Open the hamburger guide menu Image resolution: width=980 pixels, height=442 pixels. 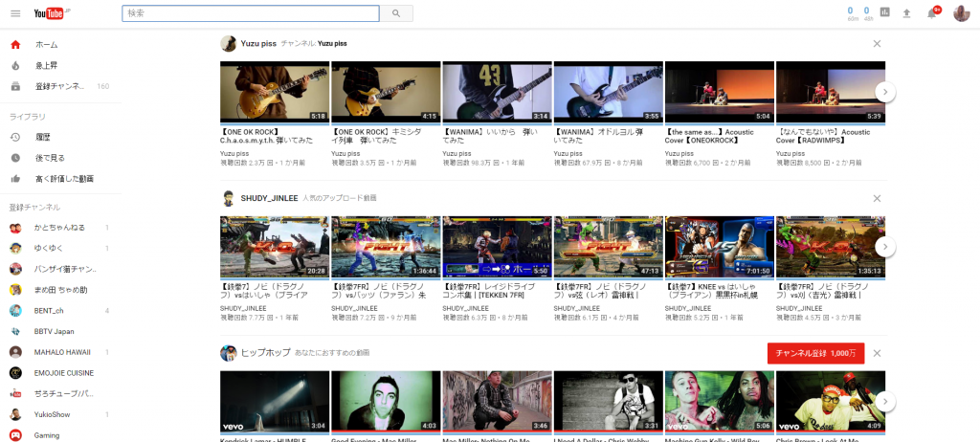(x=15, y=13)
